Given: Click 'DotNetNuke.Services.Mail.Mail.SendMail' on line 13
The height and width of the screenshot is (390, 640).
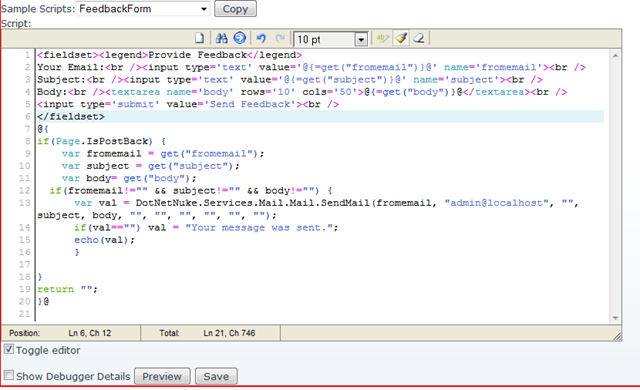Looking at the screenshot, I should coord(253,203).
